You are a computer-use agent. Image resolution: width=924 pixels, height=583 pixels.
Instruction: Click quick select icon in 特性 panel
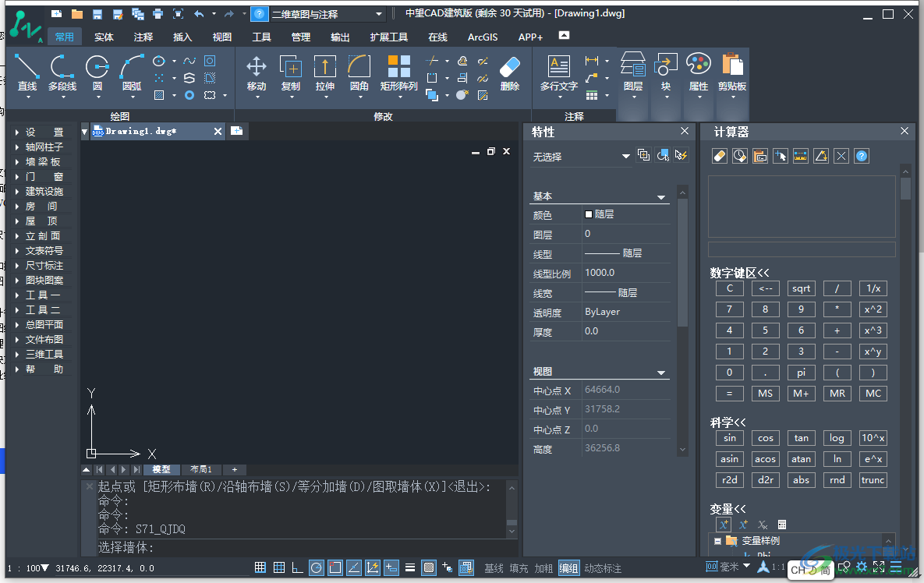[x=681, y=155]
